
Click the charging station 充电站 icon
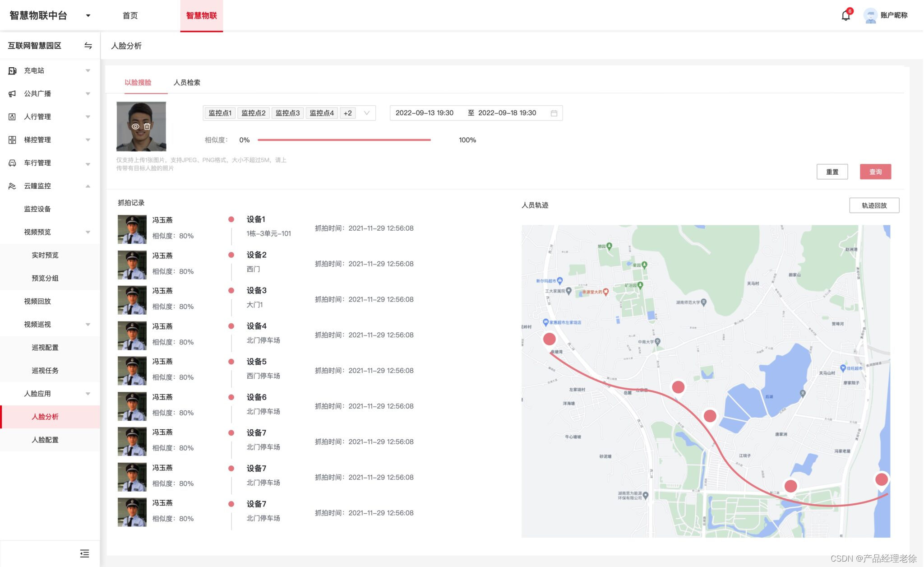12,70
